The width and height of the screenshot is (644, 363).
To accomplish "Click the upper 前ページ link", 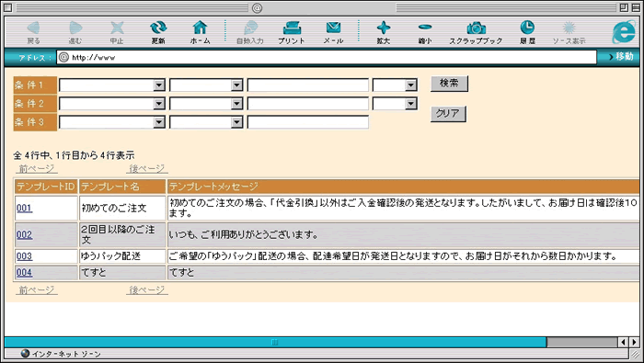I will click(37, 168).
